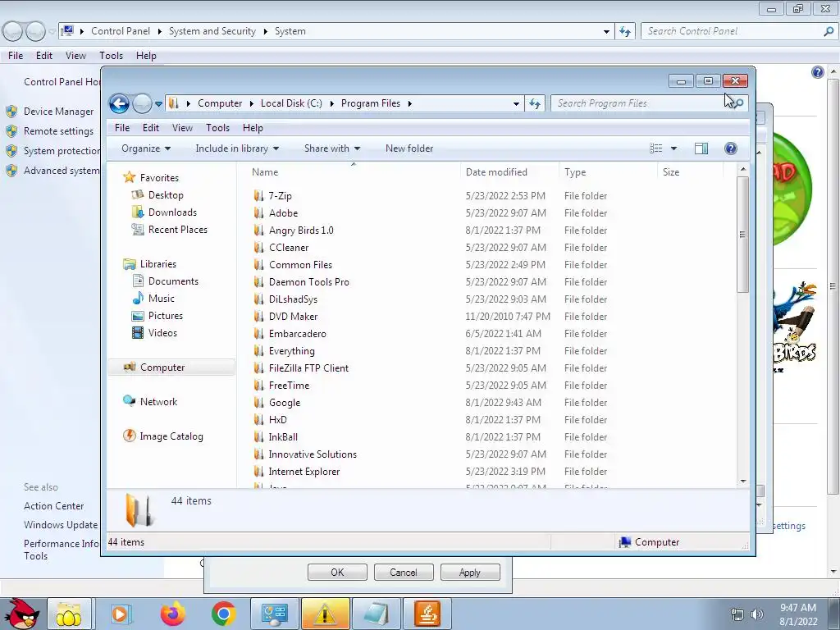This screenshot has height=630, width=840.
Task: Click Apply in the dialog behind
Action: tap(470, 572)
